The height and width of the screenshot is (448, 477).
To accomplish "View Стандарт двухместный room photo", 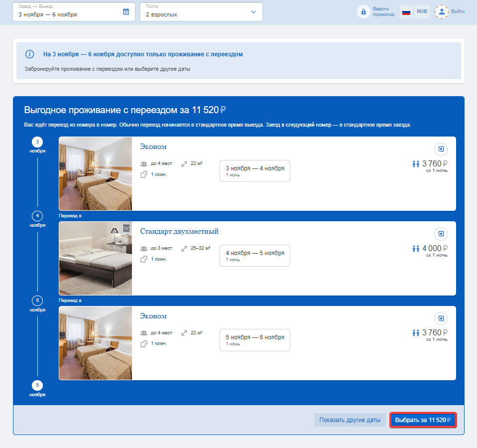I will 96,258.
